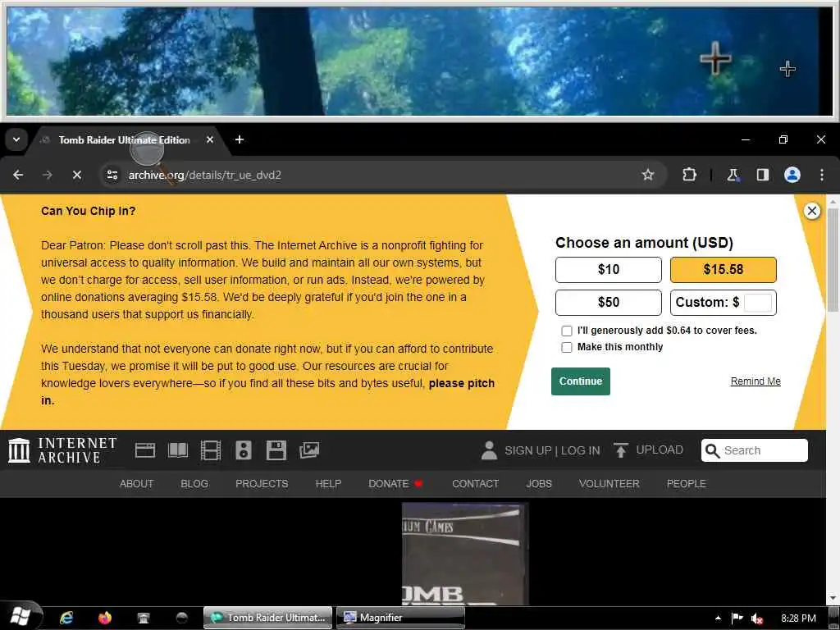Launch Internet Explorer from taskbar
Viewport: 840px width, 630px height.
(66, 618)
